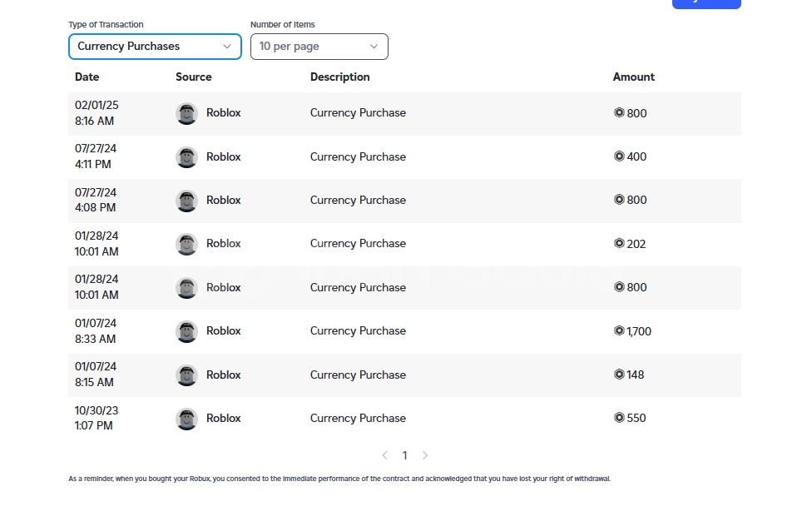Click Robux icon beside 550 amount

click(619, 418)
